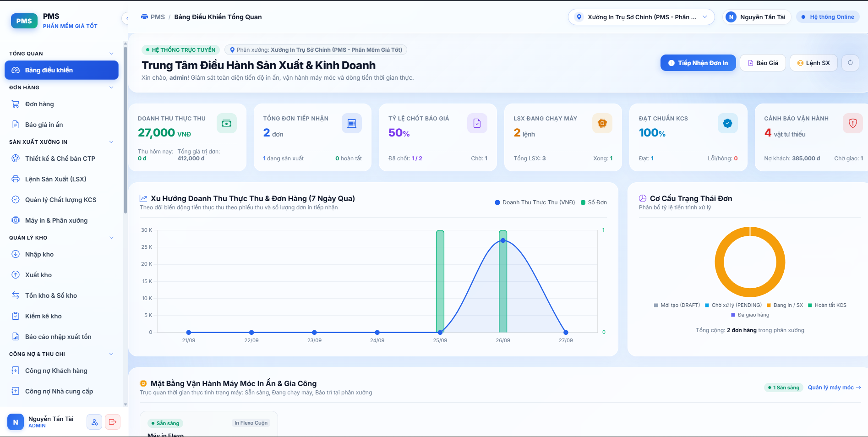Open Đơn hàng in the sidebar
The height and width of the screenshot is (437, 868).
click(61, 104)
